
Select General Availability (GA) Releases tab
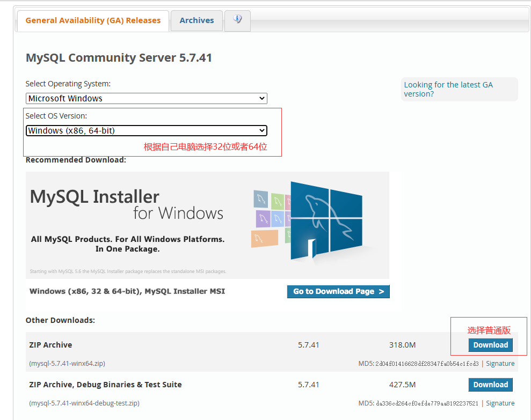[x=93, y=20]
